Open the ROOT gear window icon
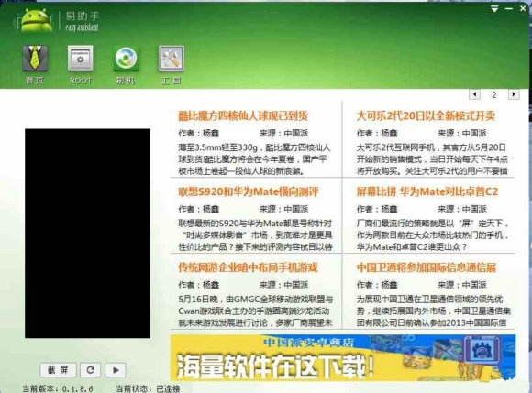 click(80, 59)
